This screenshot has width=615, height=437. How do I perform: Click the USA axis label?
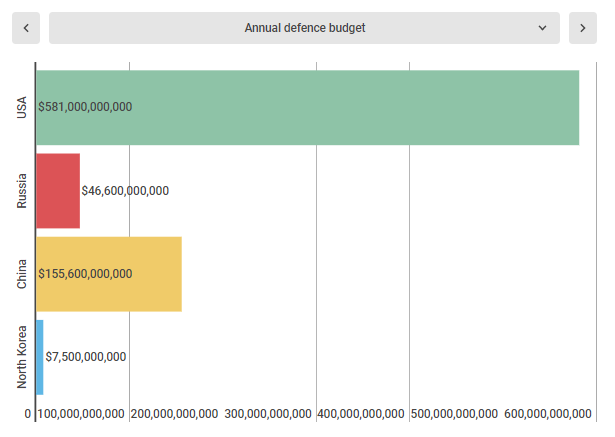(x=22, y=107)
